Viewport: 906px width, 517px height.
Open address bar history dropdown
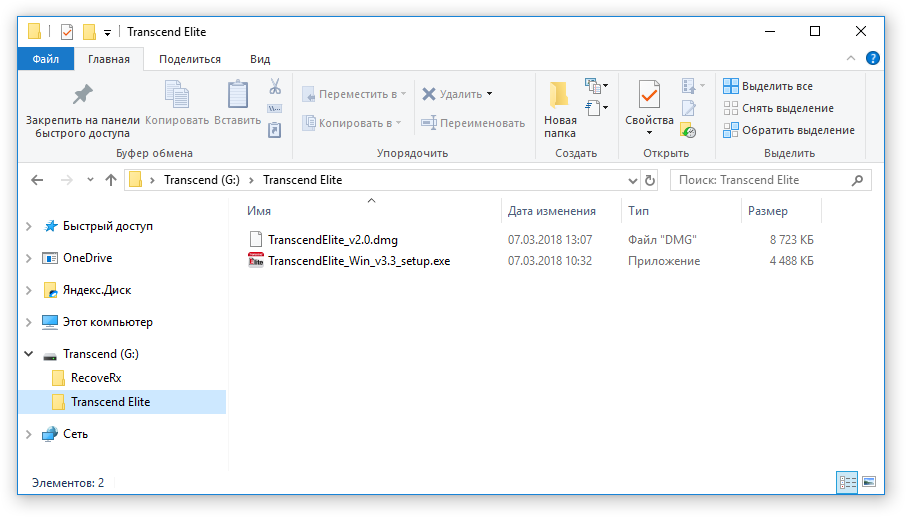click(633, 180)
